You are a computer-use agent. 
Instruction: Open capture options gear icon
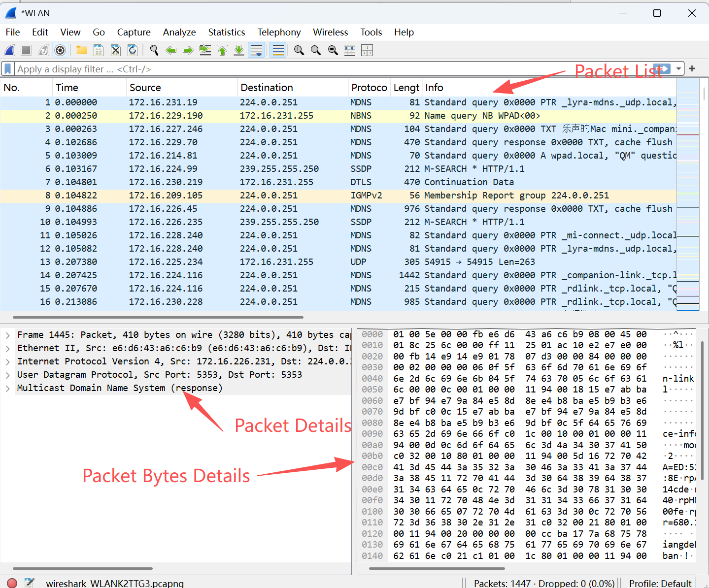click(x=60, y=50)
